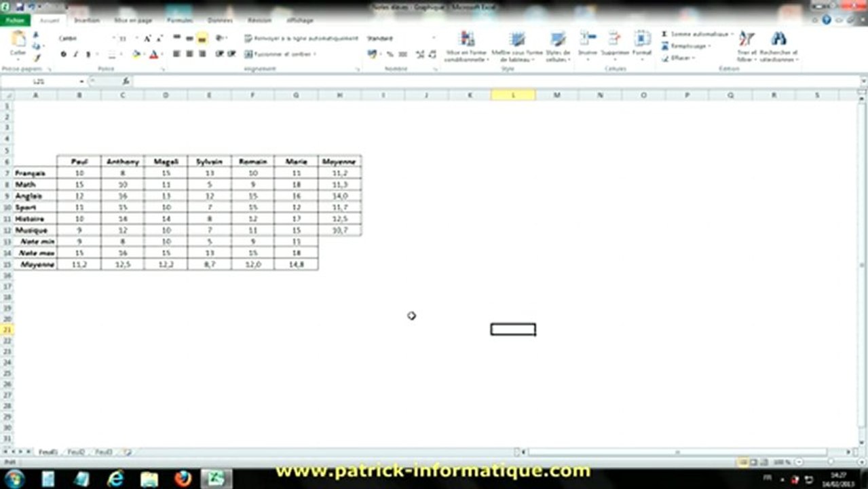
Task: Switch to the Données tab
Action: pyautogui.click(x=221, y=20)
